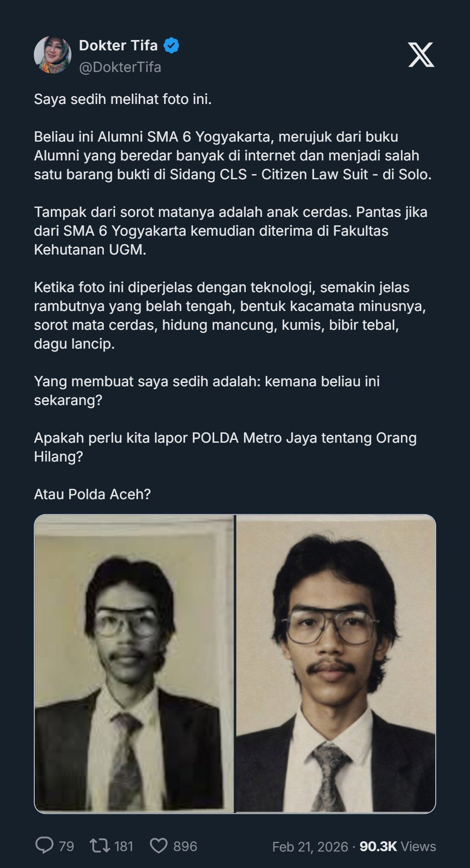Open the left original black-and-white photo
The width and height of the screenshot is (470, 868).
tap(134, 664)
